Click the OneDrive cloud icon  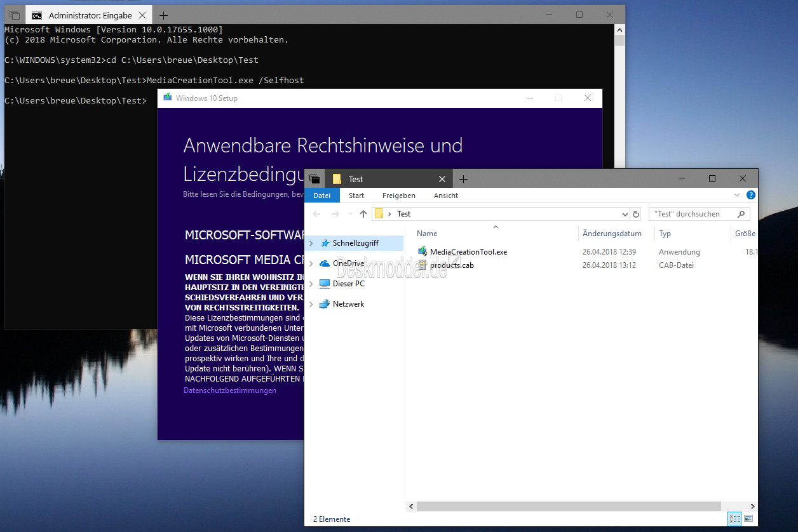coord(325,263)
